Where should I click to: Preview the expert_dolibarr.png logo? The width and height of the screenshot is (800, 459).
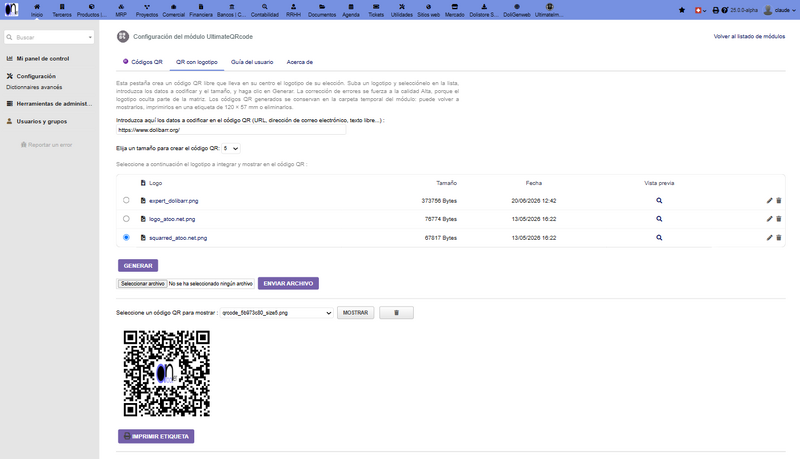coord(659,200)
